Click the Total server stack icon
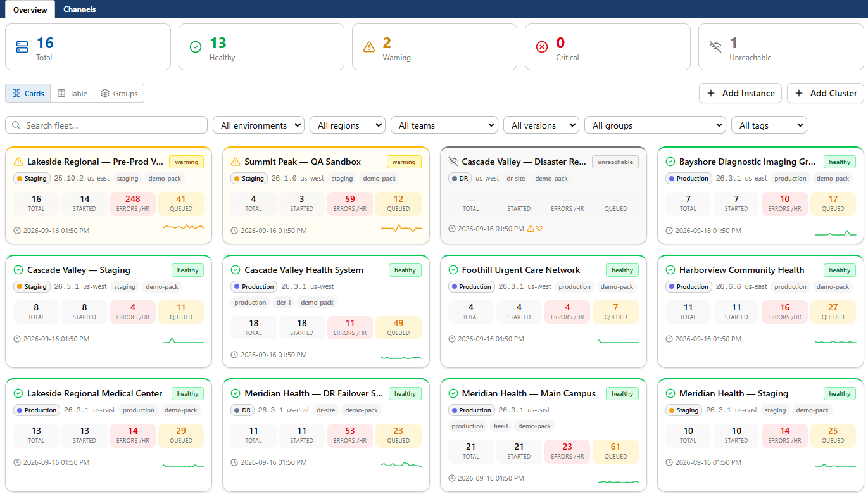The width and height of the screenshot is (868, 494). point(22,47)
